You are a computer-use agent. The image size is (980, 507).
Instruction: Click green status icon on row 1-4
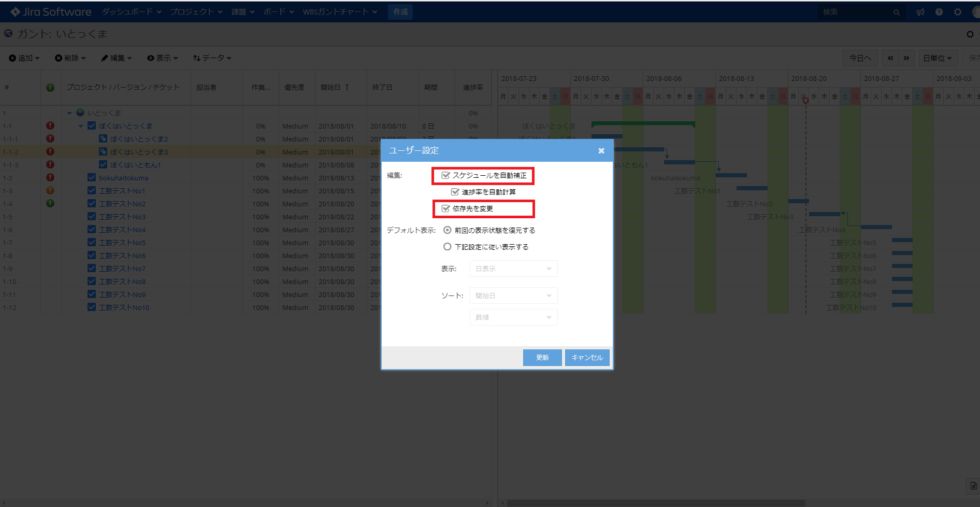click(50, 203)
